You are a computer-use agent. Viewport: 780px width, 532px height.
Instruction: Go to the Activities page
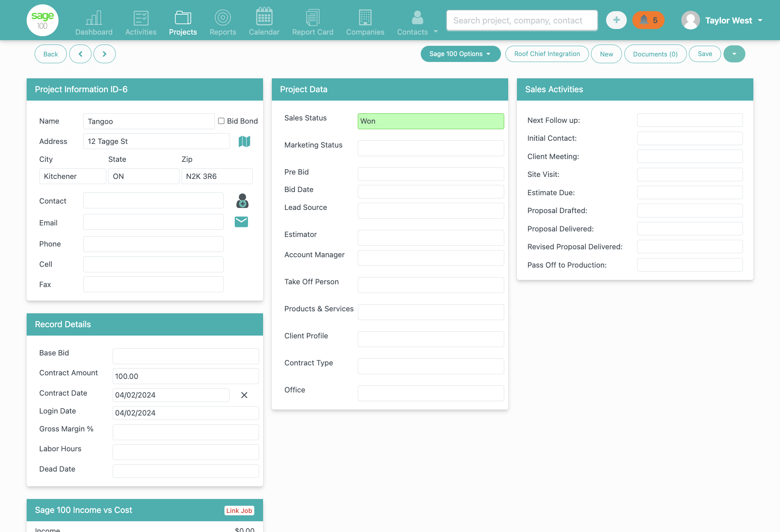pyautogui.click(x=141, y=23)
